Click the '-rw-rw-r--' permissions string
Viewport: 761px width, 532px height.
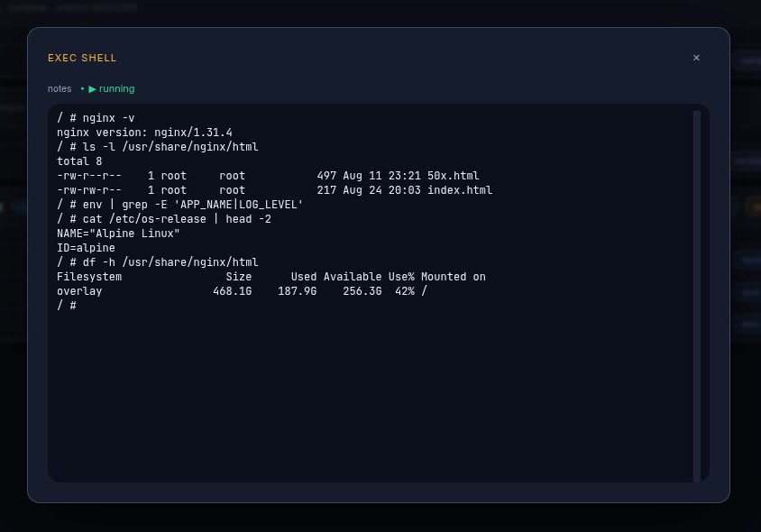click(89, 190)
